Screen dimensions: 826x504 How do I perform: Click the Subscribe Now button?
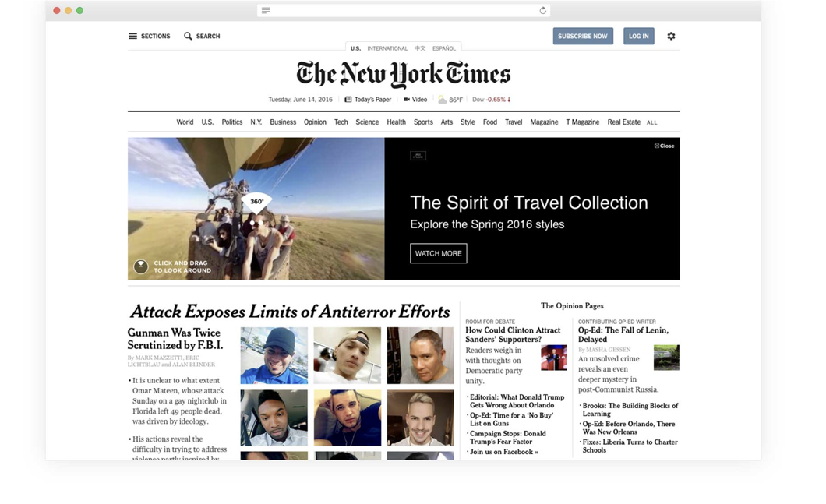(583, 37)
